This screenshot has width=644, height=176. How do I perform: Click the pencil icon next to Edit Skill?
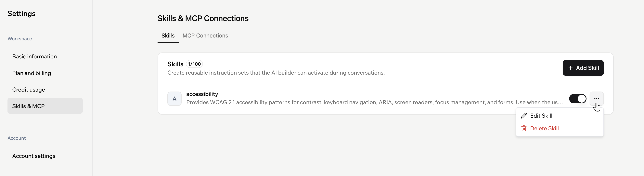click(x=524, y=116)
